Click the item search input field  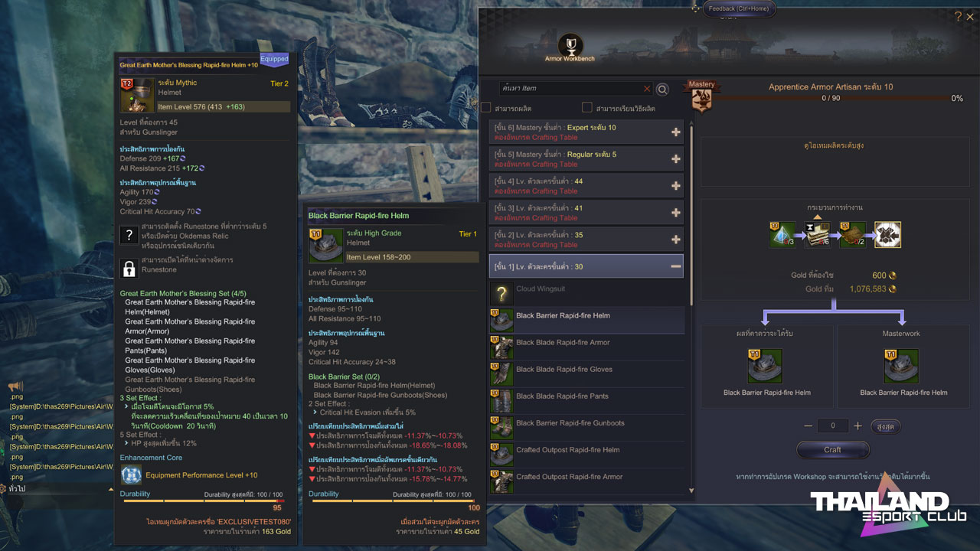click(x=570, y=89)
